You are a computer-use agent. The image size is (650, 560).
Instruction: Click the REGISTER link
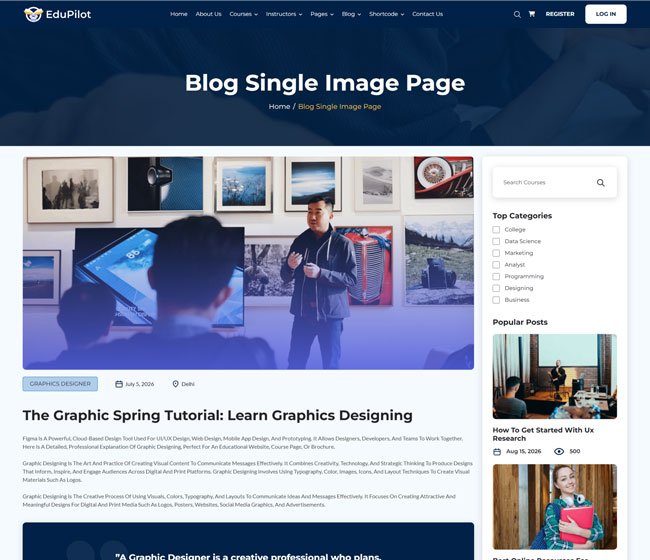[560, 14]
